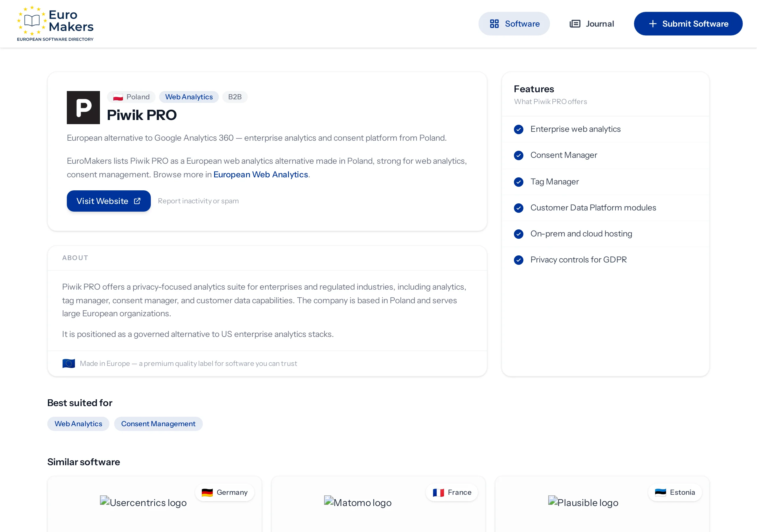757x532 pixels.
Task: Click 'Customer Data Platform modules' feature text
Action: coord(593,208)
